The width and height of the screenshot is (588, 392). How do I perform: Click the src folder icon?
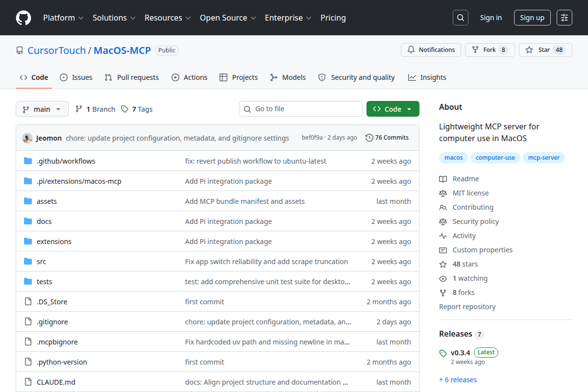pos(28,262)
